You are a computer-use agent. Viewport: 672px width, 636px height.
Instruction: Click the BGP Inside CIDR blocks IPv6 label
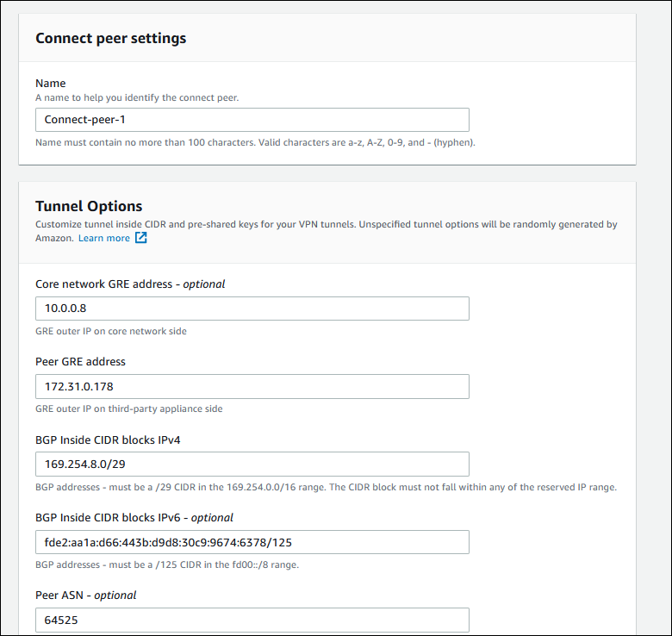(134, 517)
